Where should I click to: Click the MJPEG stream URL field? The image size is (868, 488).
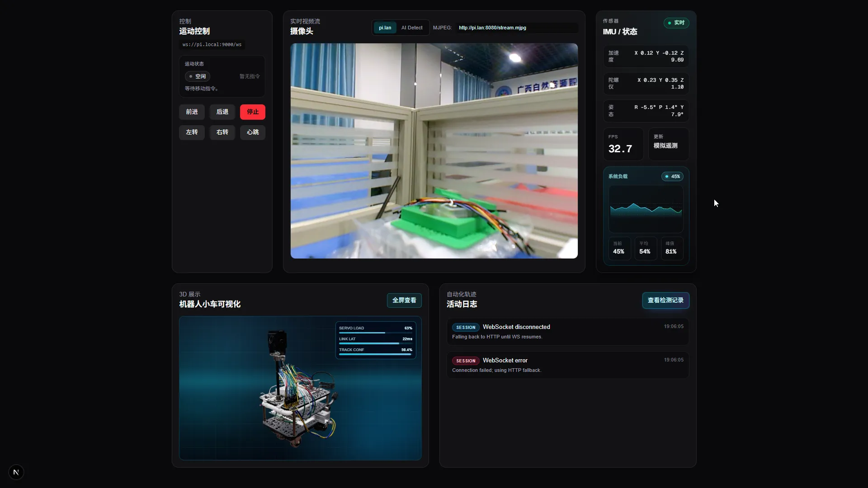tap(517, 28)
